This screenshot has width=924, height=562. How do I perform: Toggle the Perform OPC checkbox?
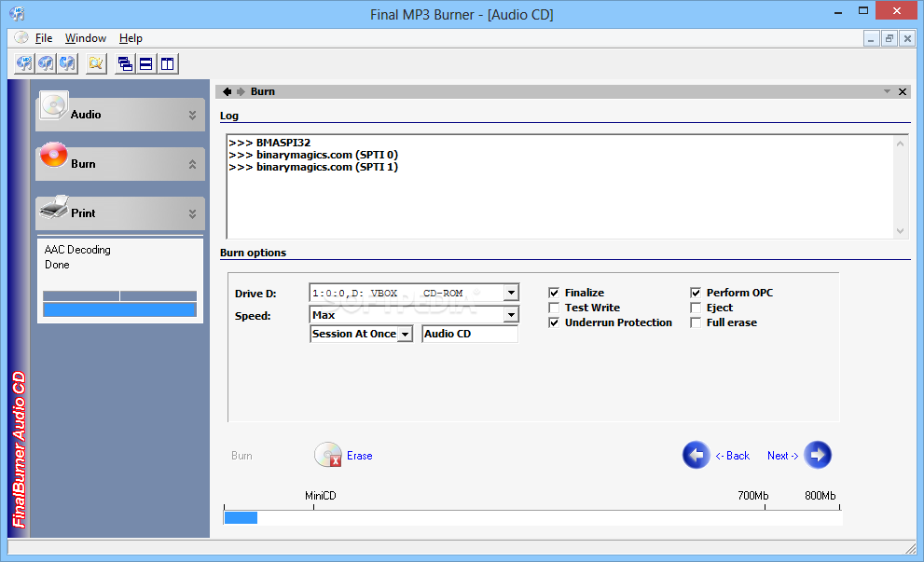(696, 293)
